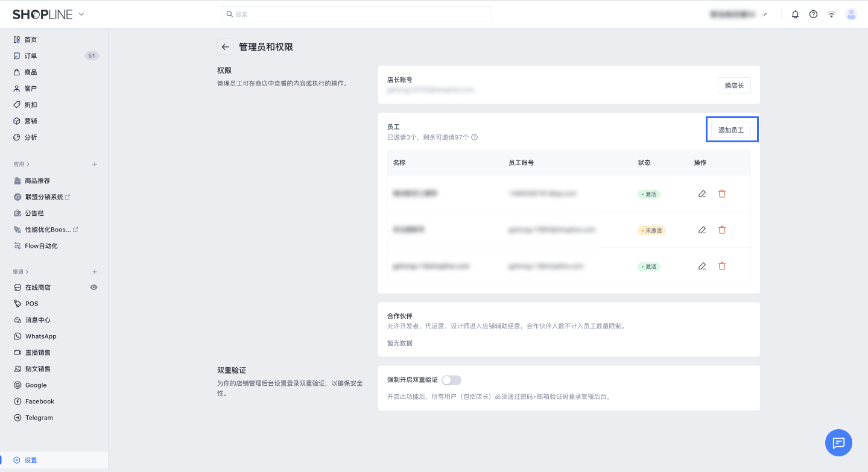868x472 pixels.
Task: Expand the 应用 section
Action: (x=22, y=164)
